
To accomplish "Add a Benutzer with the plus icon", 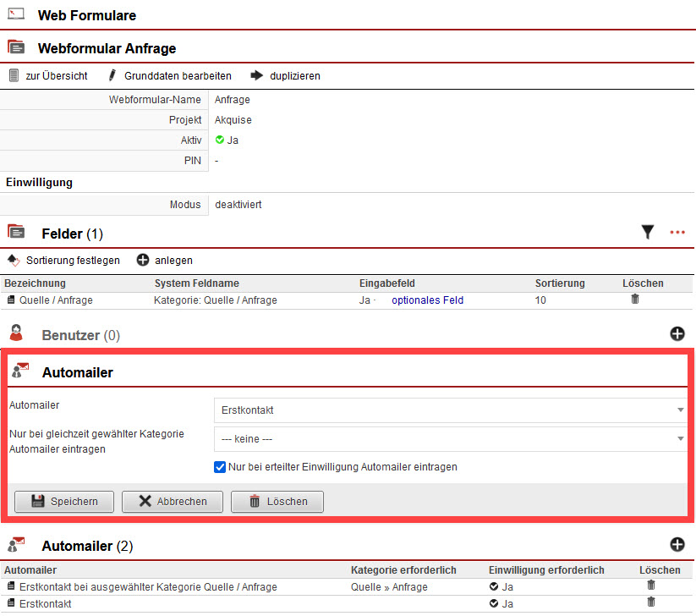I will click(x=677, y=333).
